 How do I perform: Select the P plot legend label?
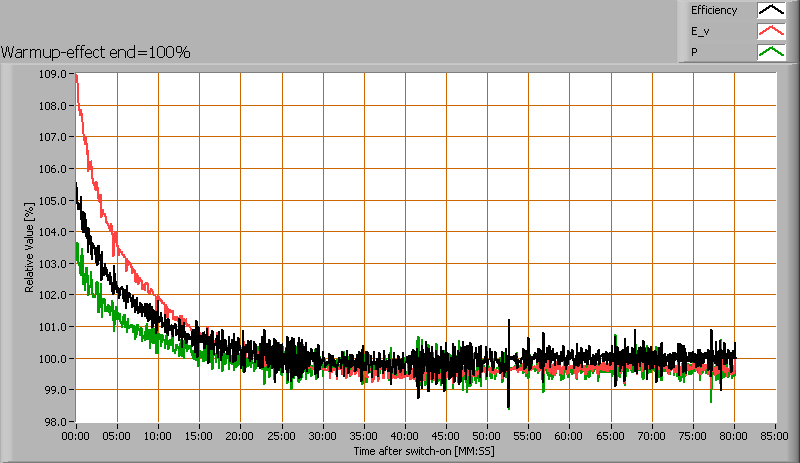coord(693,52)
